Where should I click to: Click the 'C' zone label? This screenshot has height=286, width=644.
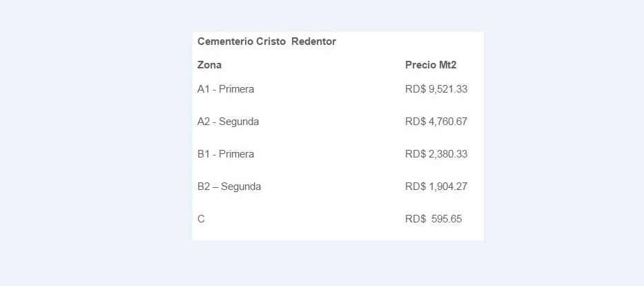(x=201, y=219)
